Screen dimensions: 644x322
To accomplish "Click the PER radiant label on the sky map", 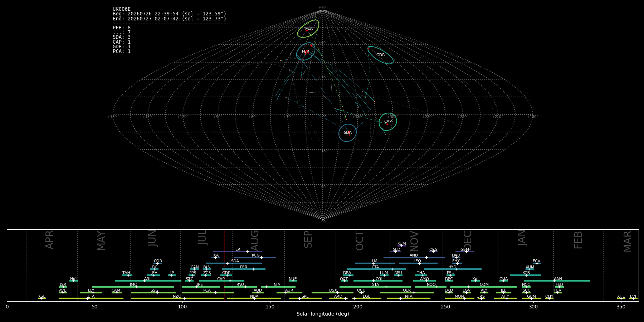I will [306, 52].
